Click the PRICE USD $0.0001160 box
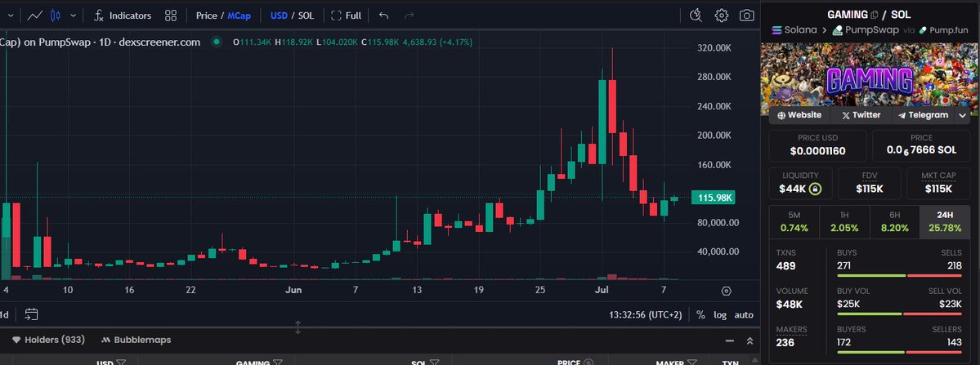This screenshot has height=365, width=980. 817,145
